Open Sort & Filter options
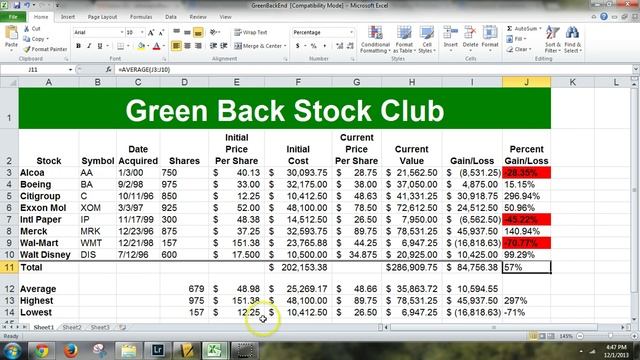 (x=553, y=40)
